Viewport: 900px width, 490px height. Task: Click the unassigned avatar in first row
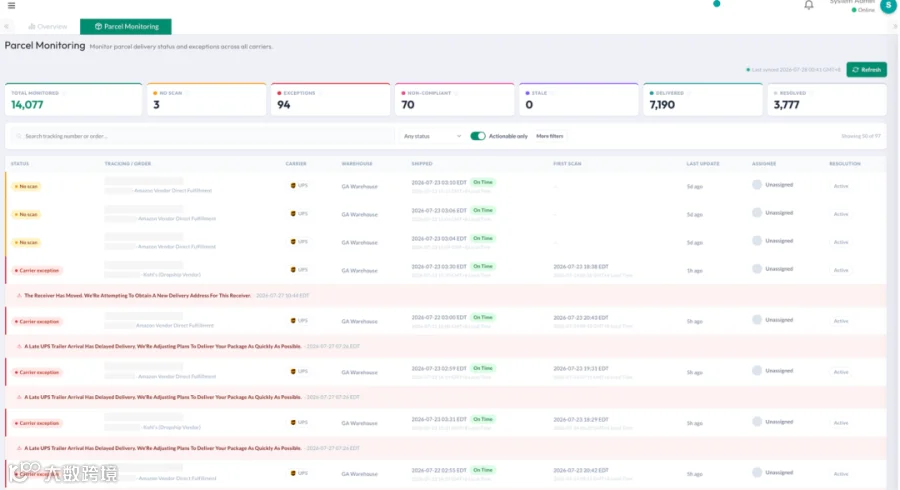(x=757, y=185)
